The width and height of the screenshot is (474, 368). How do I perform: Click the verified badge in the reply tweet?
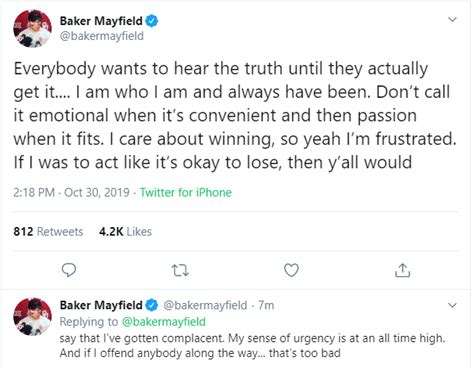(x=152, y=305)
